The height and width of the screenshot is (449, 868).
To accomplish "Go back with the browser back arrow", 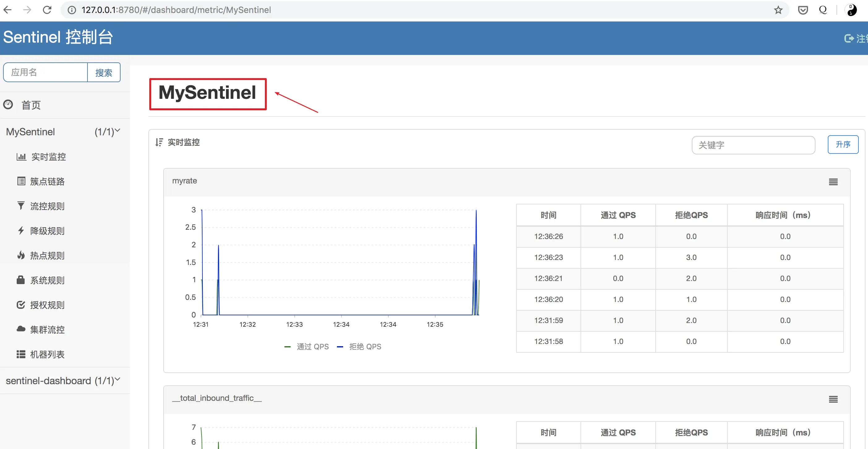I will click(7, 10).
